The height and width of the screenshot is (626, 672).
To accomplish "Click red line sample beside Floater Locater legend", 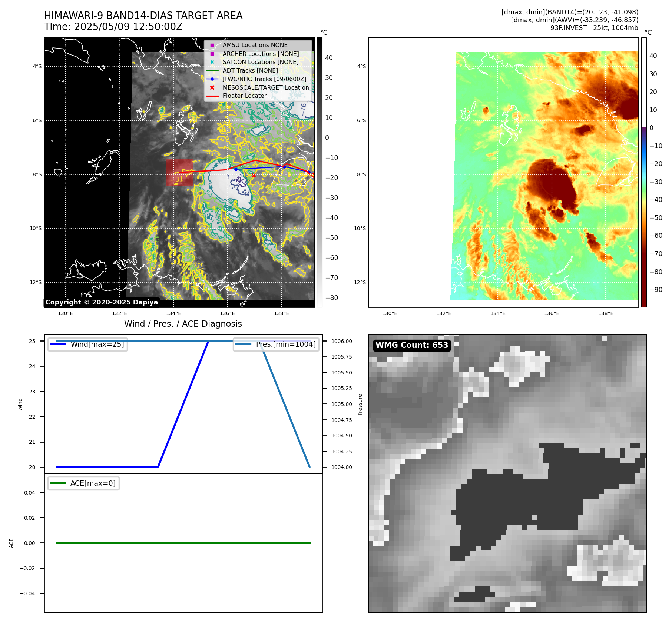I will [212, 96].
